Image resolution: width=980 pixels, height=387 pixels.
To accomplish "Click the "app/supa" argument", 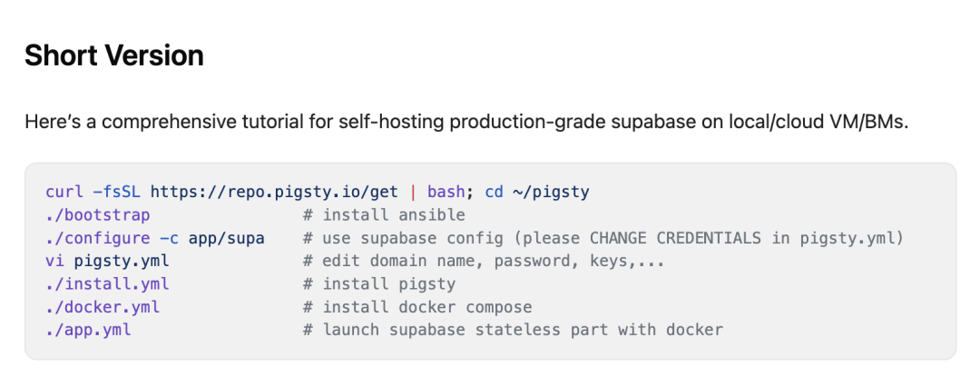I will point(227,238).
